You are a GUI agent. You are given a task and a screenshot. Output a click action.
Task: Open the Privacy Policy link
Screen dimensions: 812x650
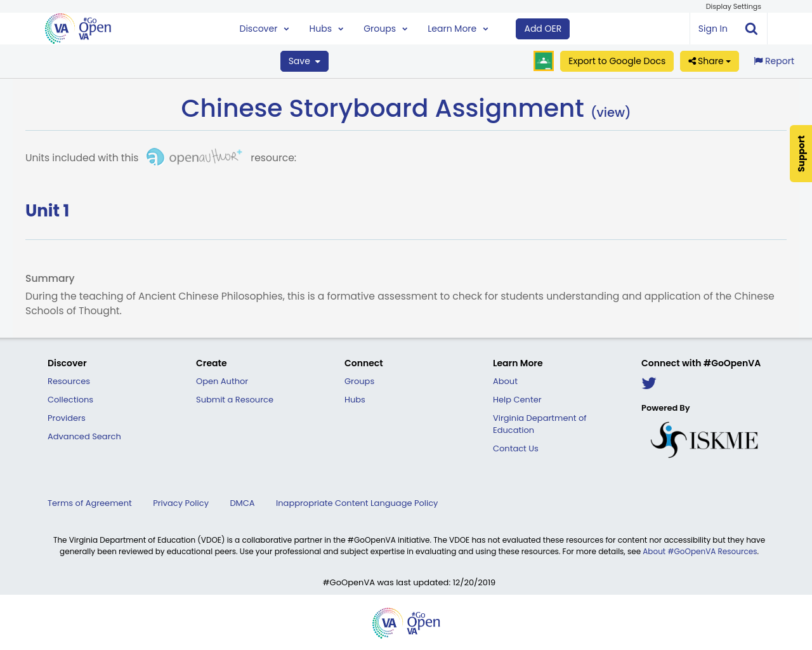181,501
